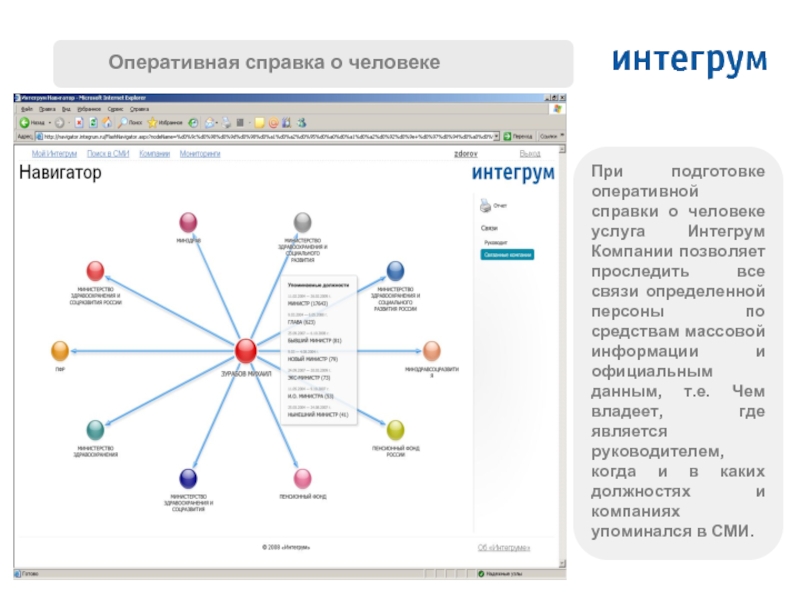This screenshot has height=600, width=800.
Task: Click the orange @ toolbar icon
Action: (273, 122)
